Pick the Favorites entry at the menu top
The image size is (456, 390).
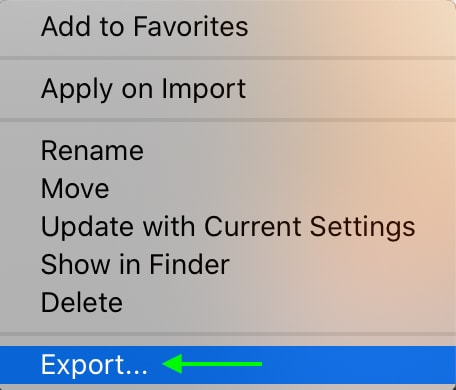228,27
